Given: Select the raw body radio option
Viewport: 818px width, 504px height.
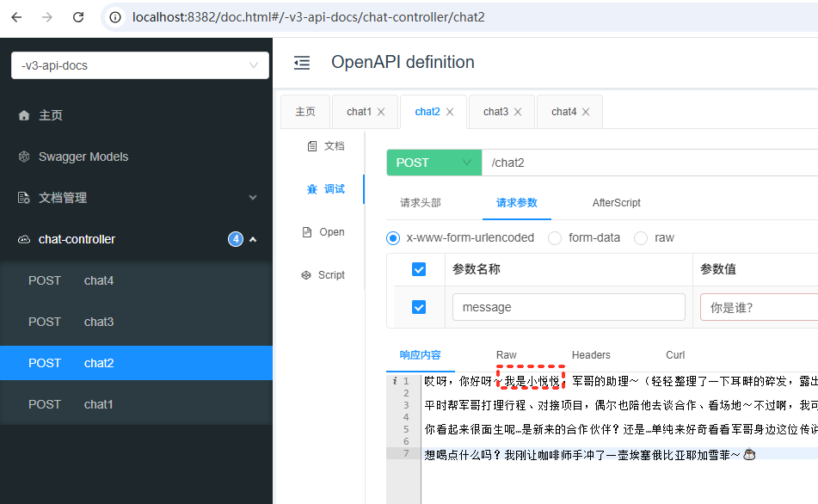Looking at the screenshot, I should point(641,237).
